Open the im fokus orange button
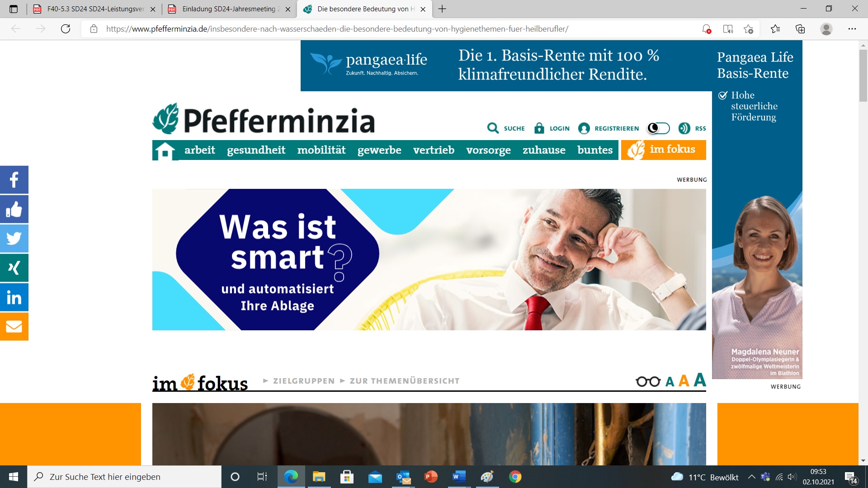The image size is (868, 488). click(663, 150)
